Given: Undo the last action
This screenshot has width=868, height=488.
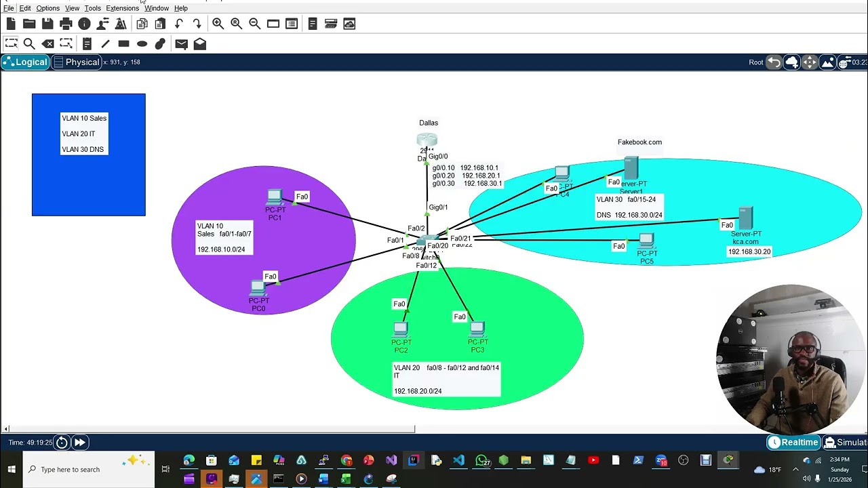Looking at the screenshot, I should [x=178, y=24].
